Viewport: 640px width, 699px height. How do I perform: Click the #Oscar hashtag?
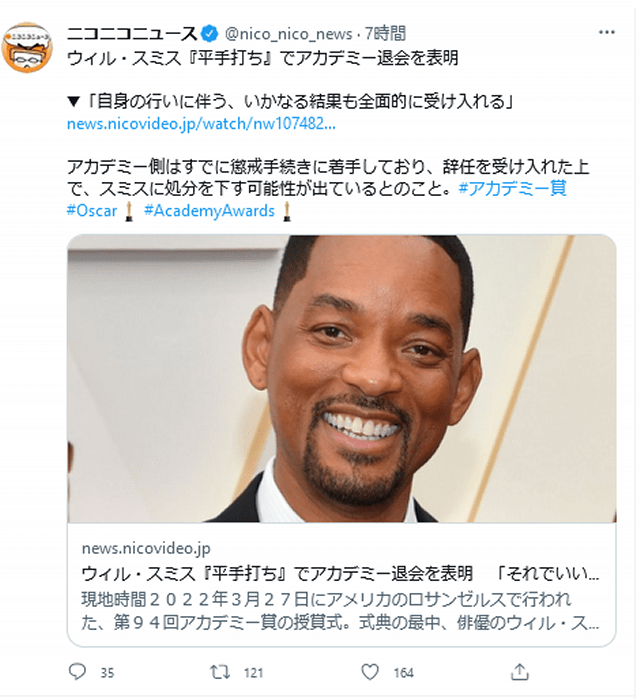point(92,210)
